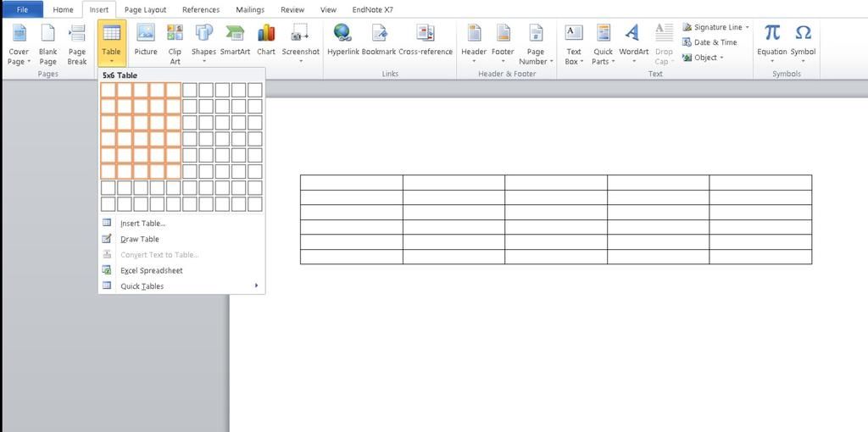Image resolution: width=868 pixels, height=432 pixels.
Task: Open the Shapes gallery
Action: point(203,44)
